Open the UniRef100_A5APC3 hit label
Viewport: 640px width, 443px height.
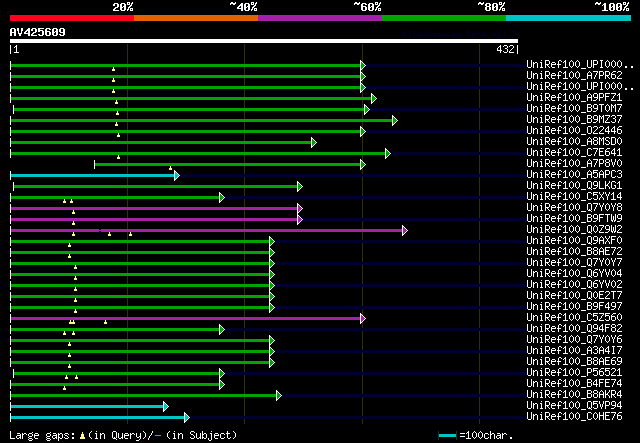pyautogui.click(x=574, y=175)
